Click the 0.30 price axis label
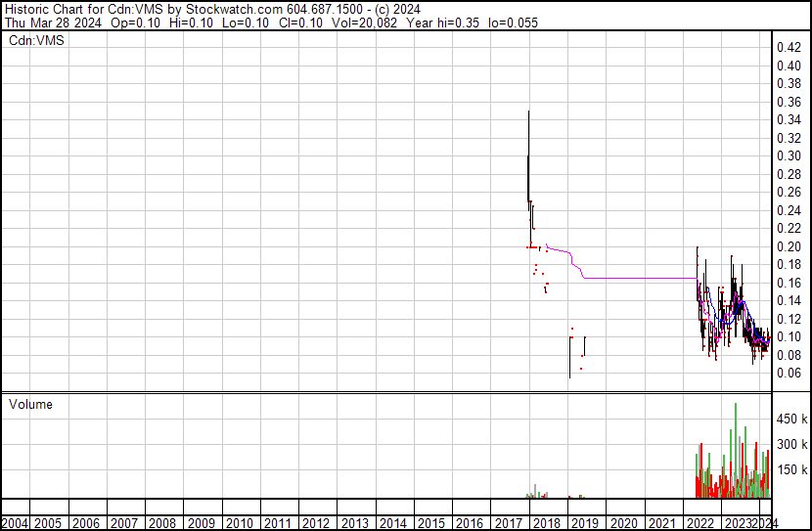812x531 pixels. [x=789, y=155]
